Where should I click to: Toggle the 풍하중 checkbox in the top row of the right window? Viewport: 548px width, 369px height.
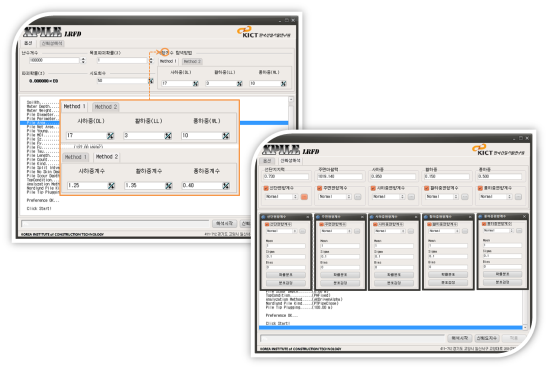pyautogui.click(x=480, y=188)
